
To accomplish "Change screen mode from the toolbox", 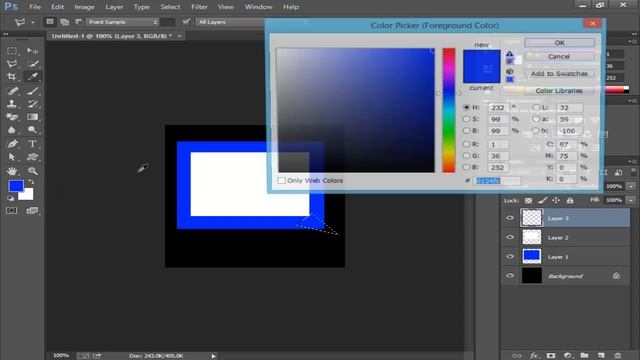I will (x=32, y=211).
